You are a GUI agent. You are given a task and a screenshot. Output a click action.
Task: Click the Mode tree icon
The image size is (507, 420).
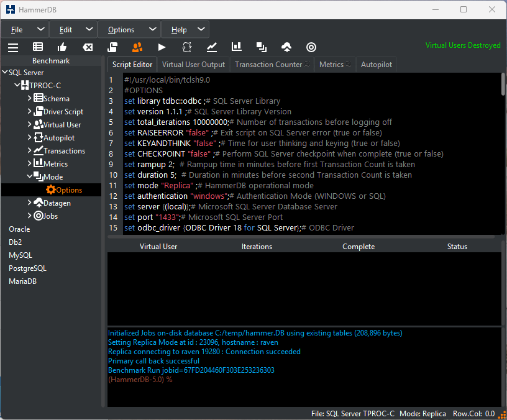[39, 176]
